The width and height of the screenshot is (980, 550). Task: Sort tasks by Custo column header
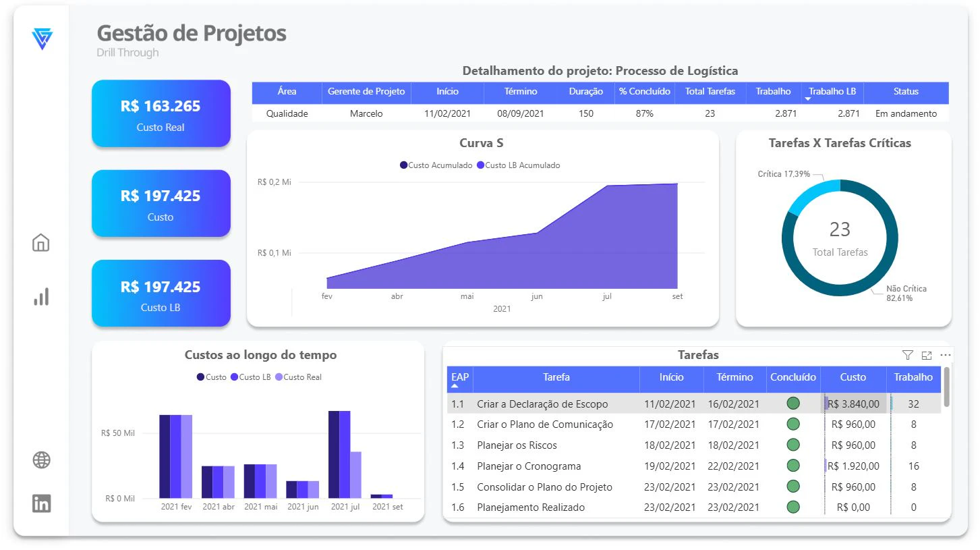pyautogui.click(x=853, y=377)
